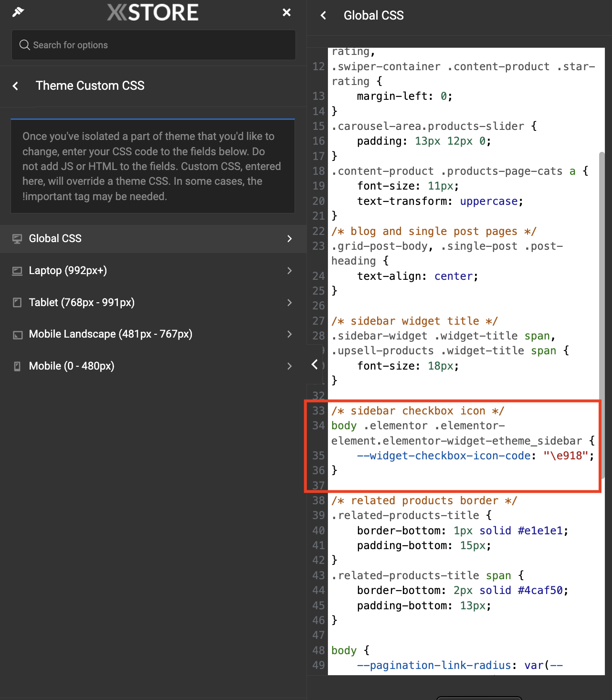
Task: Expand chevron on Global CSS row
Action: (x=289, y=239)
